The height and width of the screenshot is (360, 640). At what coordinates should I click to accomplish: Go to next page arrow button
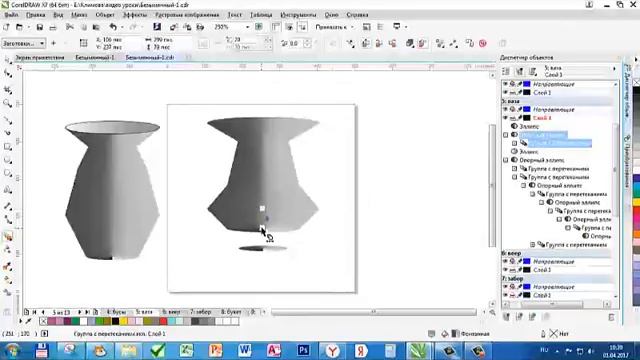coord(80,312)
